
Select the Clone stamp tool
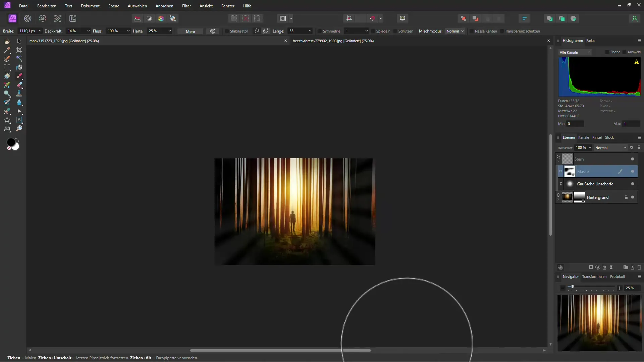(x=19, y=94)
